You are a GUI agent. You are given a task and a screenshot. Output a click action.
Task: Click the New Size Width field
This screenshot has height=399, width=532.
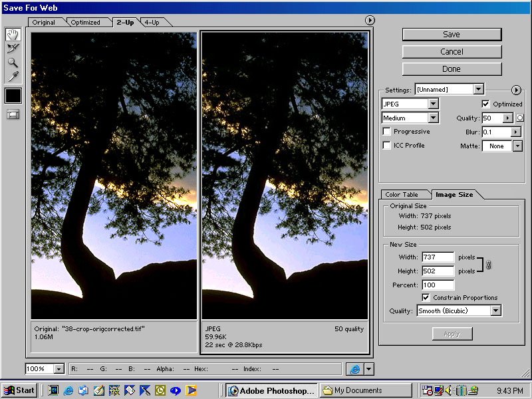437,257
